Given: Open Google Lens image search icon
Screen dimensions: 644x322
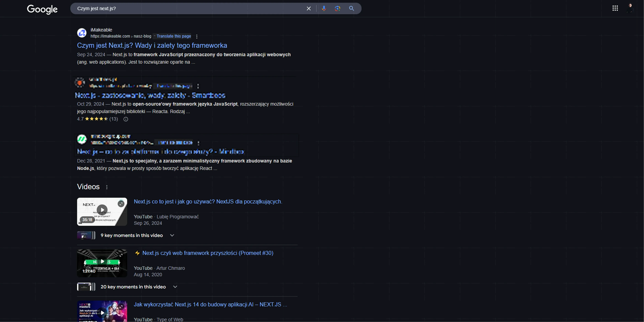Looking at the screenshot, I should [337, 8].
